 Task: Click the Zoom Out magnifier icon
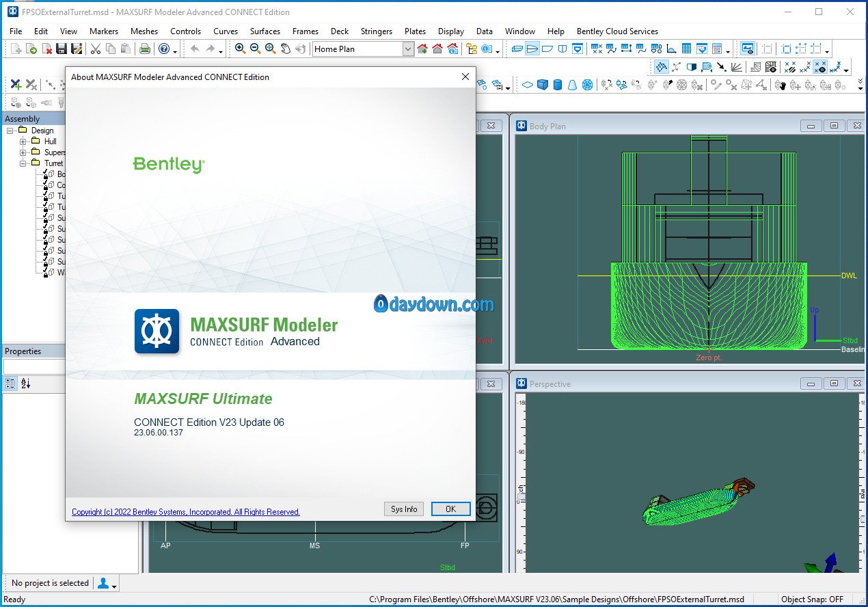(x=255, y=49)
